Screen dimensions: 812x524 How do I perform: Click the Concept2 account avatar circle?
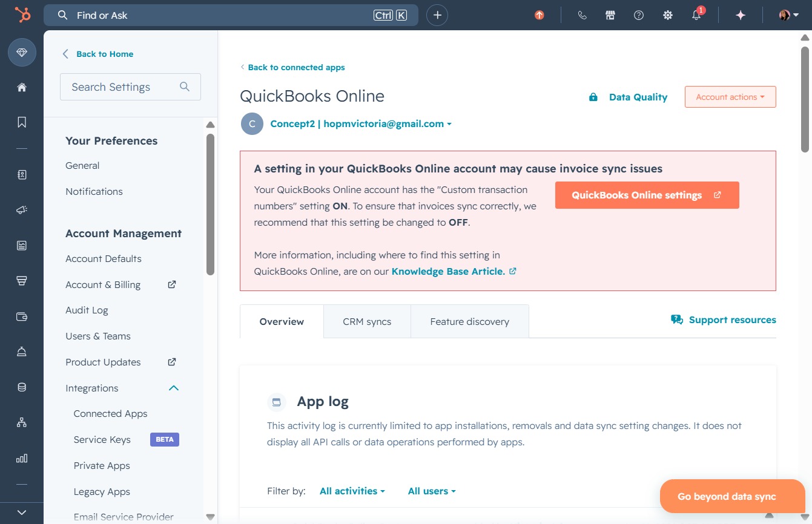[x=252, y=123]
